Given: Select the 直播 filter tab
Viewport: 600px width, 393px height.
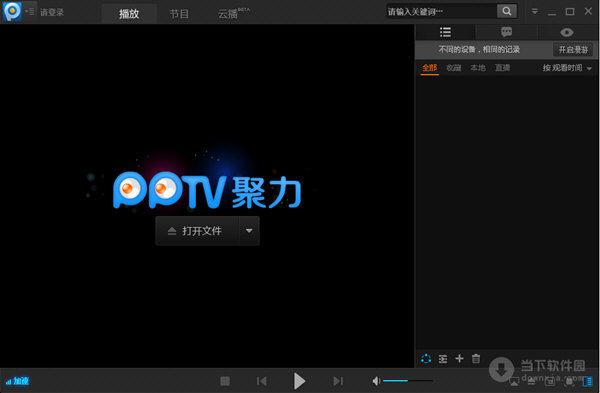Looking at the screenshot, I should click(502, 68).
